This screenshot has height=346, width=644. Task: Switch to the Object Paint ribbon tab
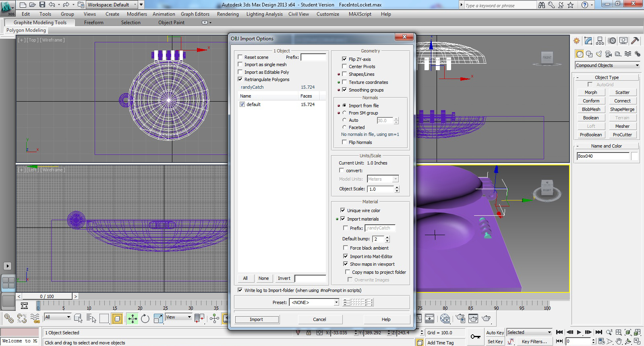[171, 23]
